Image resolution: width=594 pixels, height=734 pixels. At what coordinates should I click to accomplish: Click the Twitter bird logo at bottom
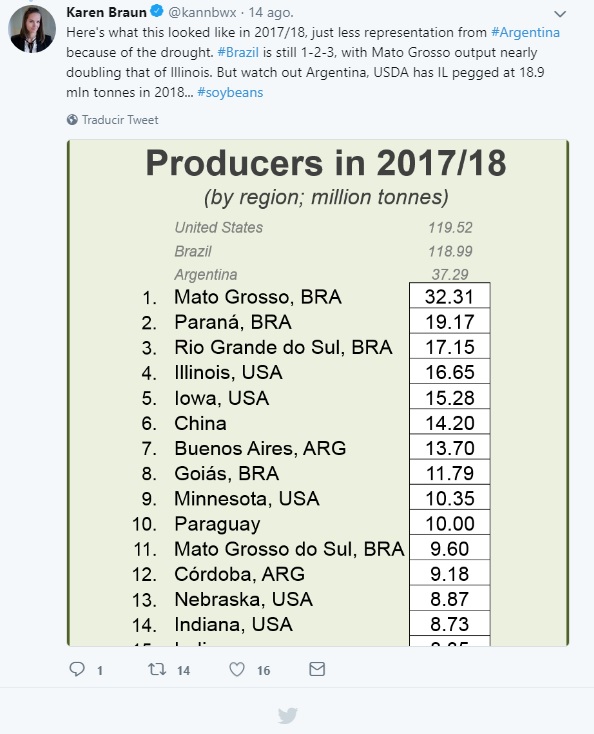[x=287, y=715]
